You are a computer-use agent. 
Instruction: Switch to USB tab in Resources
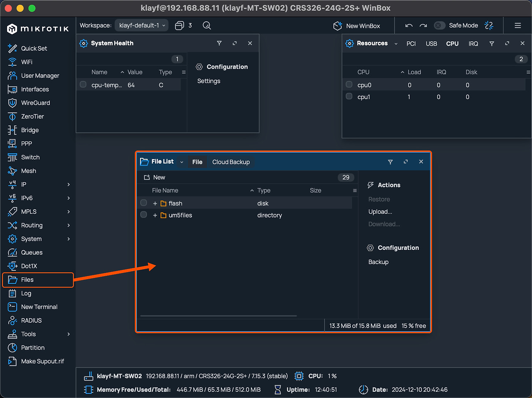pos(431,44)
